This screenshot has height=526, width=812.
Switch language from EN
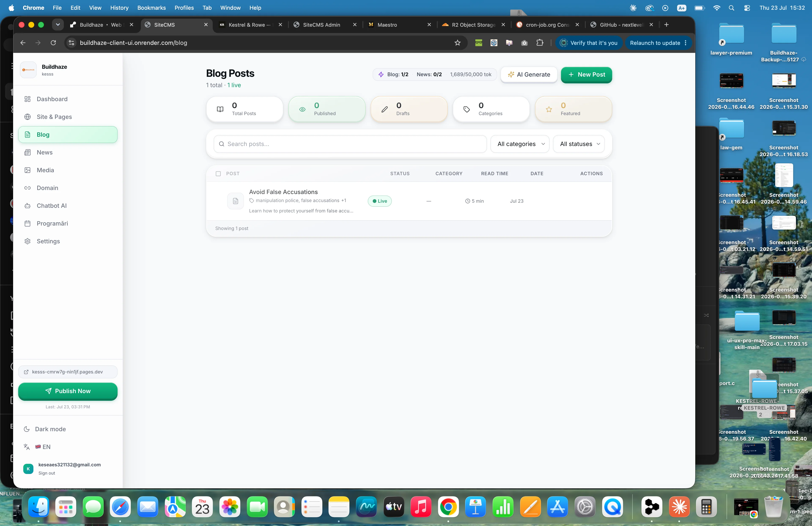(x=67, y=447)
